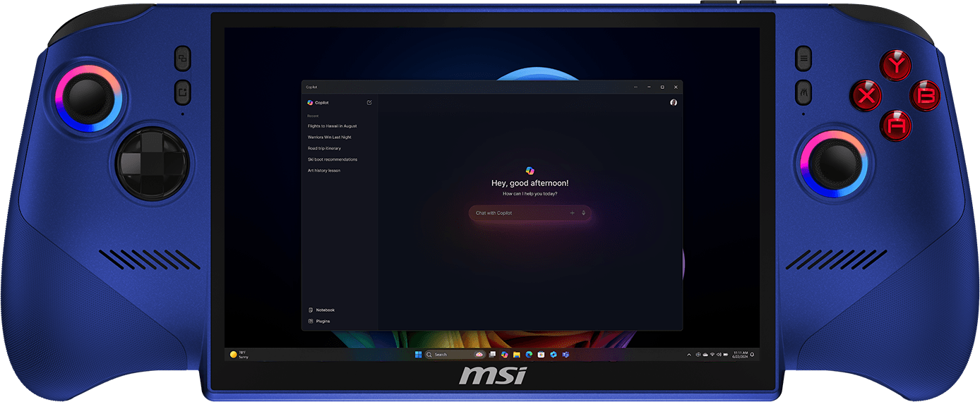This screenshot has height=402, width=980.
Task: Open the three-dot menu in Copilot title bar
Action: click(635, 87)
